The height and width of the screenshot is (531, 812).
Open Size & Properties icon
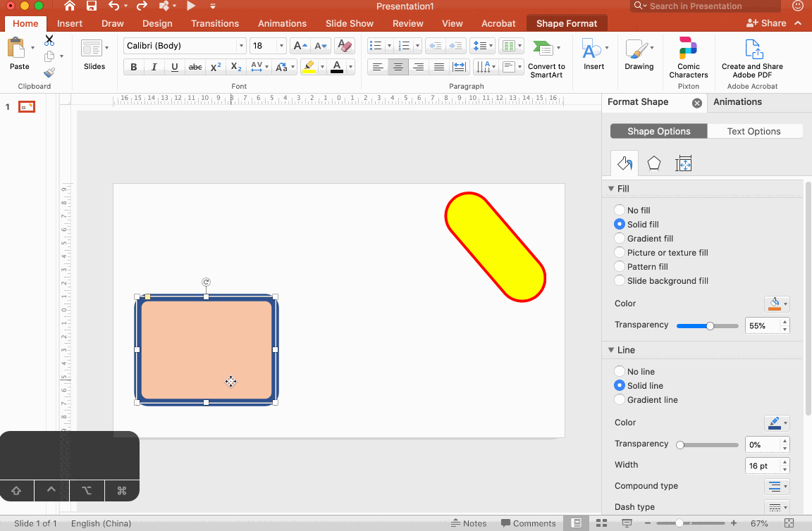pos(683,164)
